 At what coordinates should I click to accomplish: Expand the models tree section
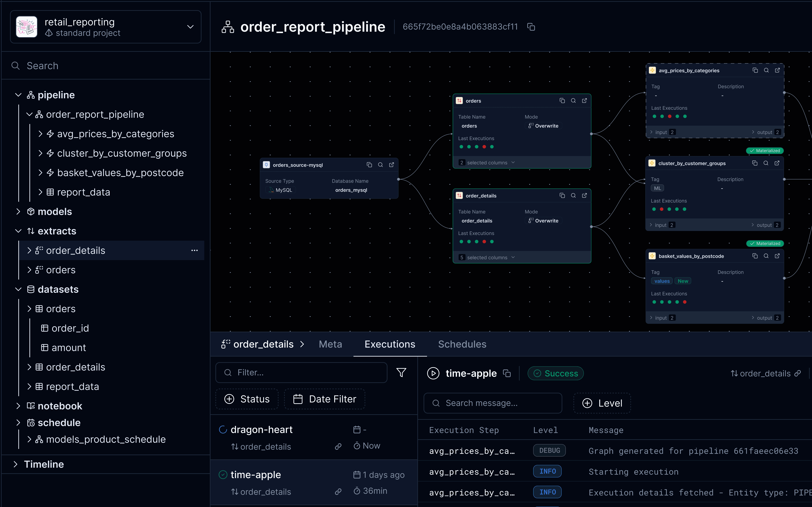(x=18, y=212)
